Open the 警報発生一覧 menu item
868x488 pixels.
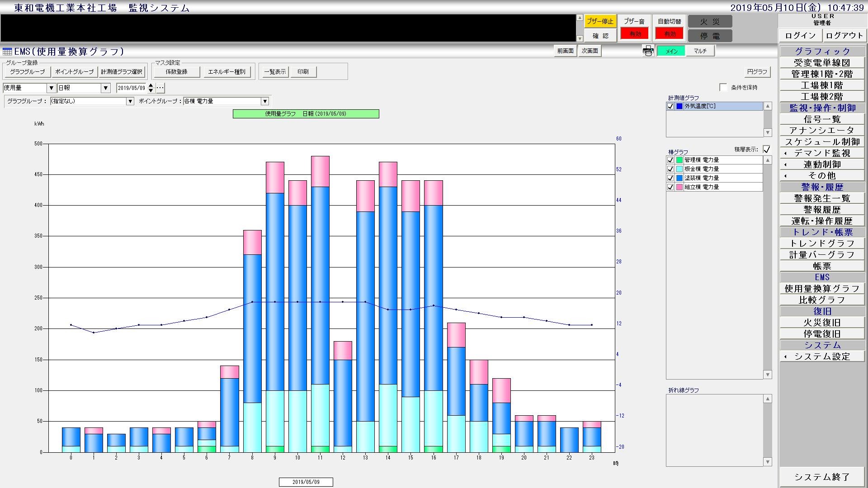pyautogui.click(x=822, y=198)
